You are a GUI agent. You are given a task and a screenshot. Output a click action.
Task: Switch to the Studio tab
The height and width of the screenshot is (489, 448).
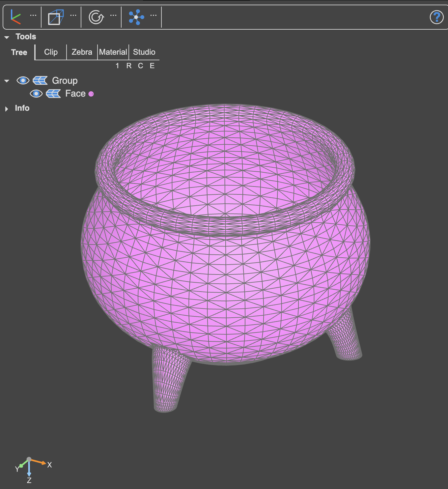(x=144, y=52)
